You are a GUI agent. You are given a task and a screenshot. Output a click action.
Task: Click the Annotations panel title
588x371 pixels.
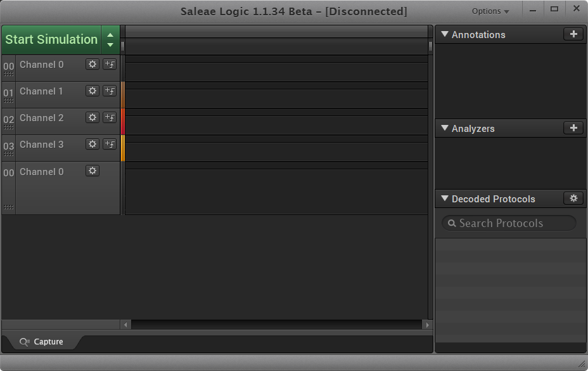point(478,34)
